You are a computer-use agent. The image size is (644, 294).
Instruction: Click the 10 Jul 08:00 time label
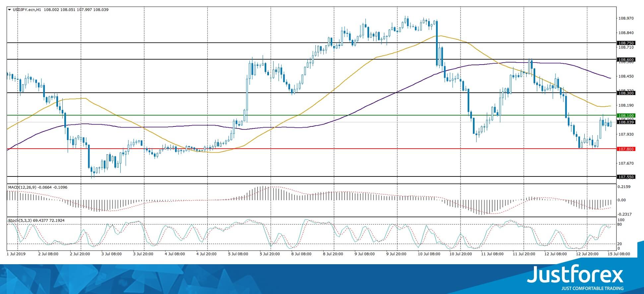point(429,254)
